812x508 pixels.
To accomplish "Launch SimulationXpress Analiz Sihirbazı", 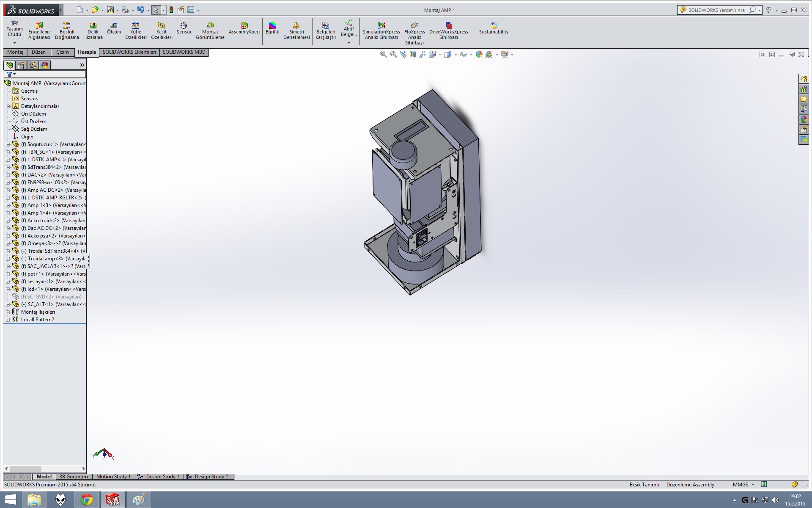I will click(x=381, y=31).
